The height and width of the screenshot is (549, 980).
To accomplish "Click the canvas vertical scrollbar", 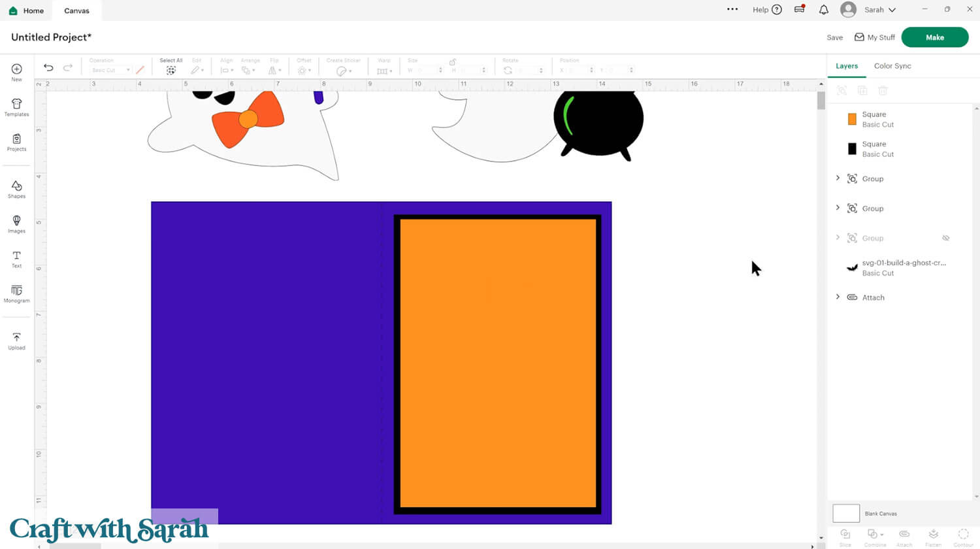I will coord(821,101).
